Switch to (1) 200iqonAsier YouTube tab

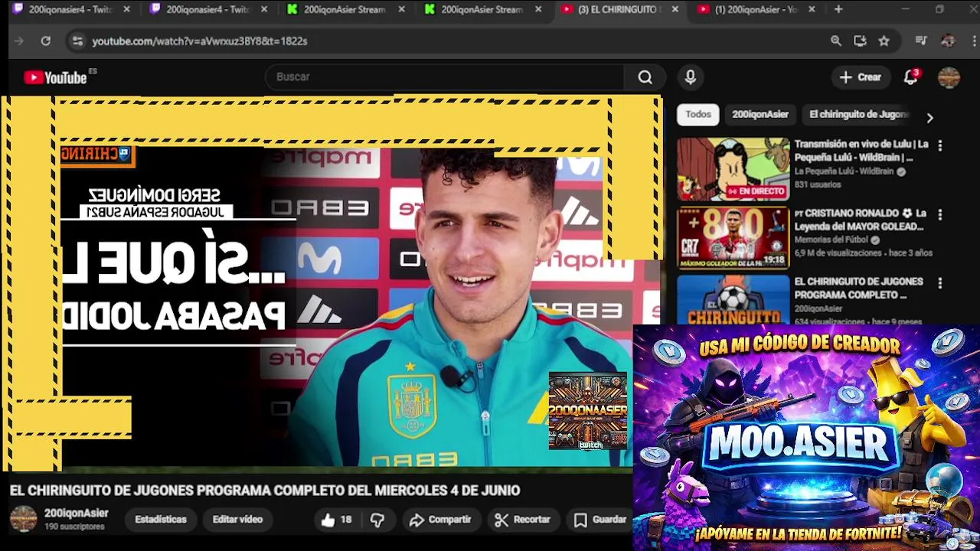[x=756, y=9]
